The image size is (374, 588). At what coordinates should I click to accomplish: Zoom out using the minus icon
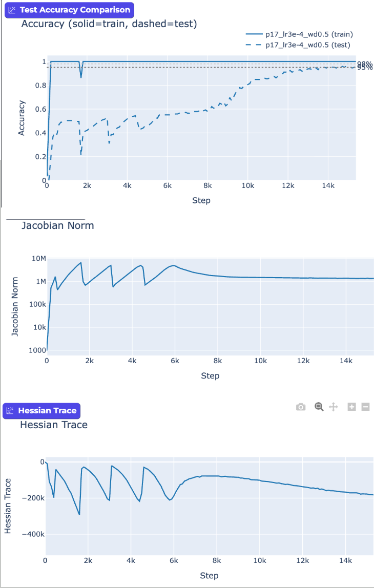click(365, 407)
